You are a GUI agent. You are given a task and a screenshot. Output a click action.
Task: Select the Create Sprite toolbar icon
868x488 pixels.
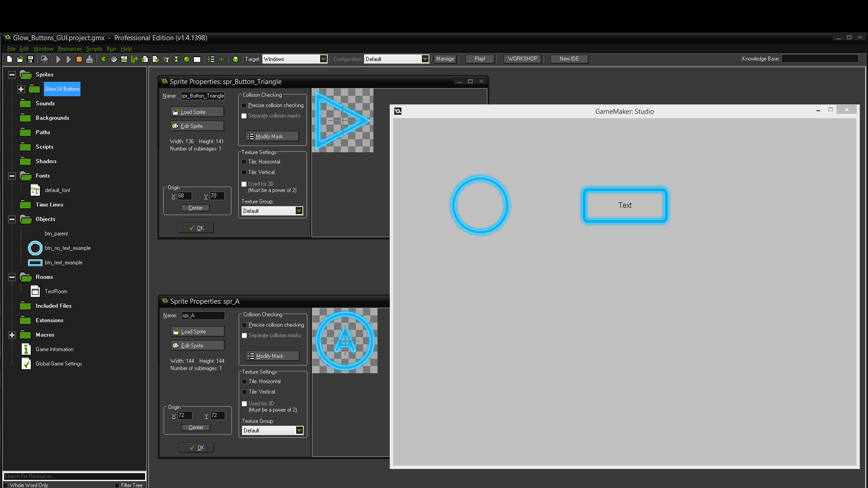point(103,59)
